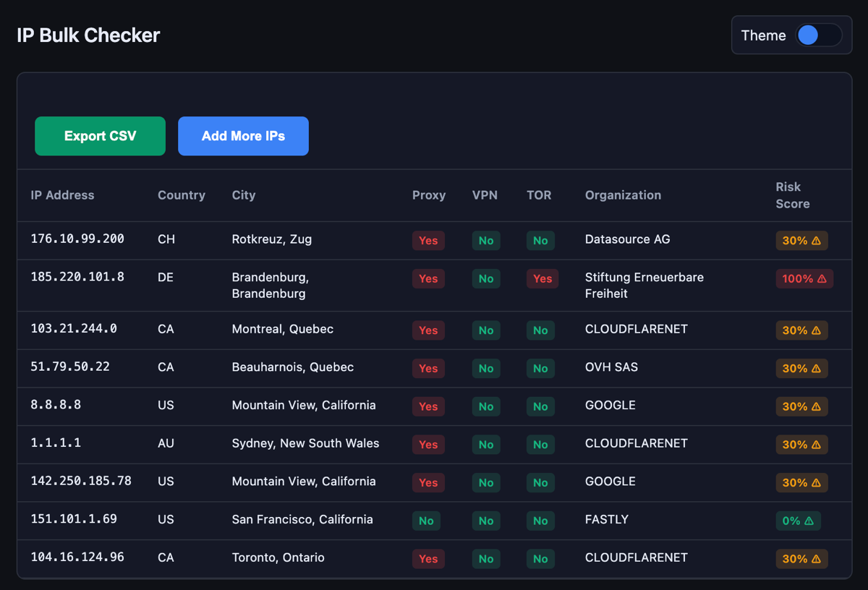Switch the Theme toggle
Image resolution: width=868 pixels, height=590 pixels.
[x=818, y=35]
